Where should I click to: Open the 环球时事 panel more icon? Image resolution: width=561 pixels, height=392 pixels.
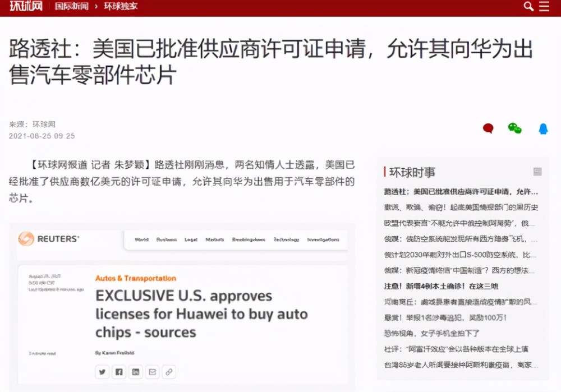click(x=537, y=172)
